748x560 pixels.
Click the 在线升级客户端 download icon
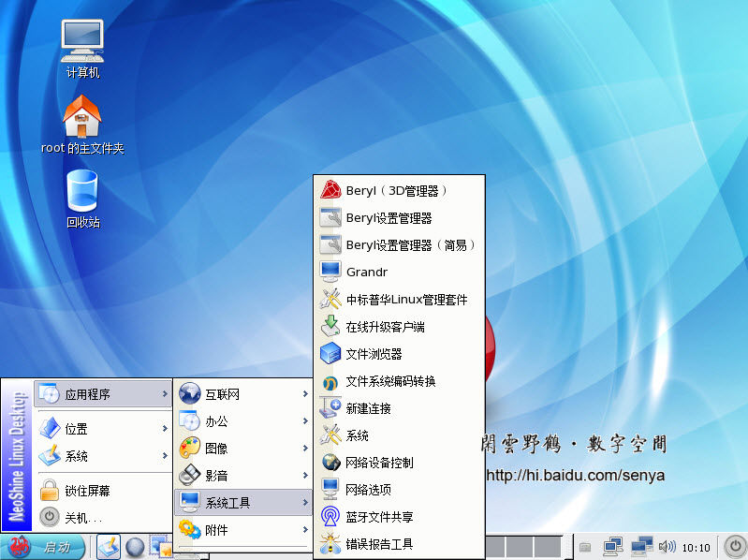(330, 327)
